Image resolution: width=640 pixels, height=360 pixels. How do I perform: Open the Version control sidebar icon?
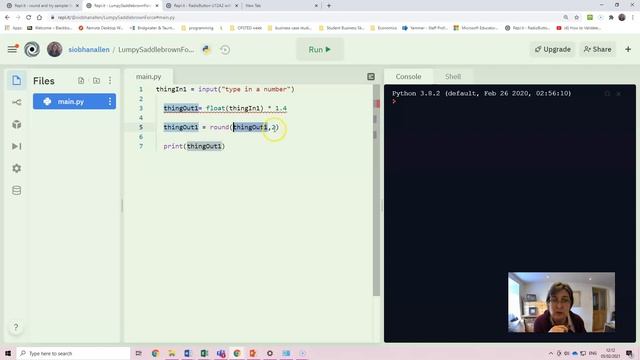point(16,102)
